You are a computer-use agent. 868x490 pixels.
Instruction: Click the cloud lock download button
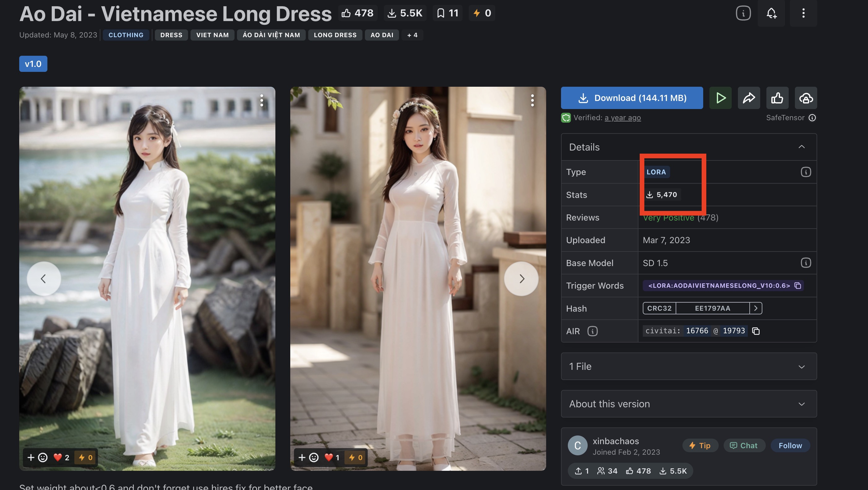pos(806,98)
